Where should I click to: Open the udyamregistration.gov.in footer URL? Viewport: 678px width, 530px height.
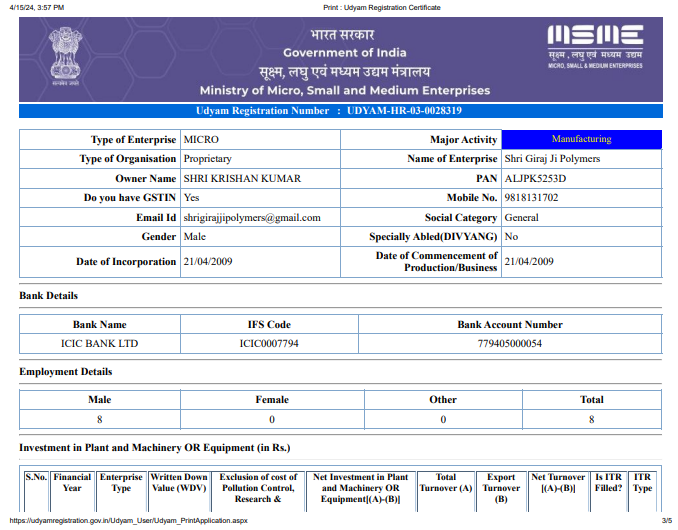(x=128, y=520)
